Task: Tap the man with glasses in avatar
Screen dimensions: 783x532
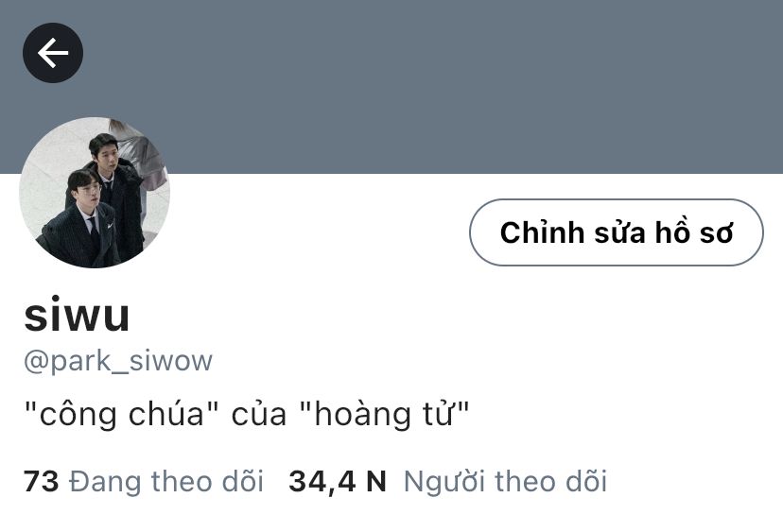Action: tap(82, 219)
